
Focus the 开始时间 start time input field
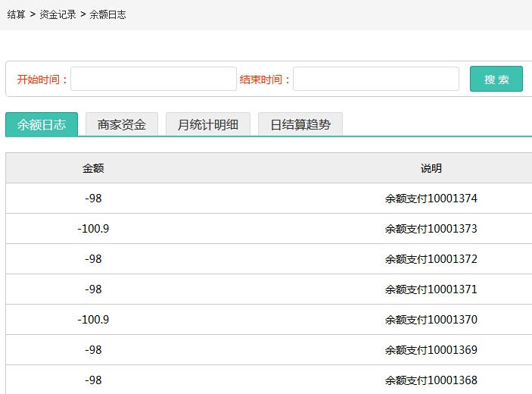click(x=154, y=79)
